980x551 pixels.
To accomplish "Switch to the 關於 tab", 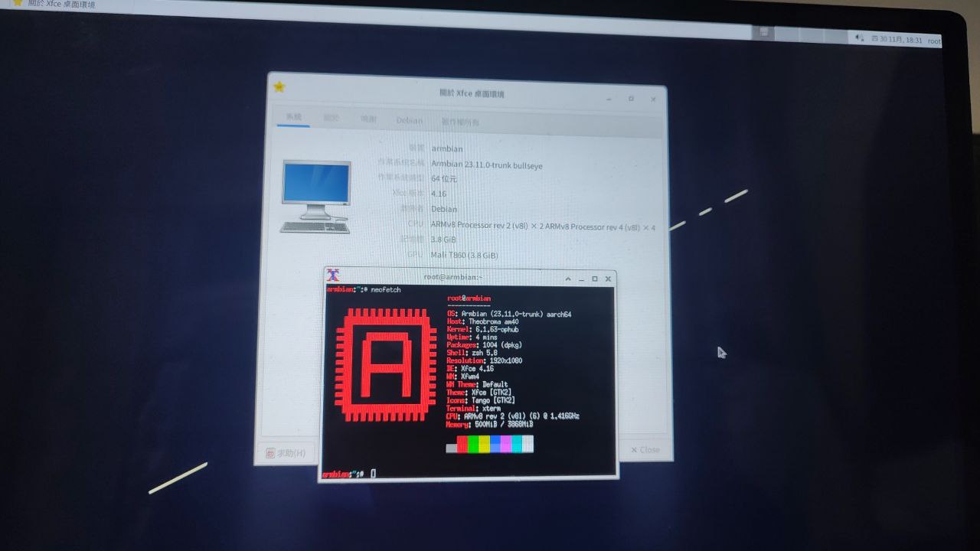I will coord(332,118).
